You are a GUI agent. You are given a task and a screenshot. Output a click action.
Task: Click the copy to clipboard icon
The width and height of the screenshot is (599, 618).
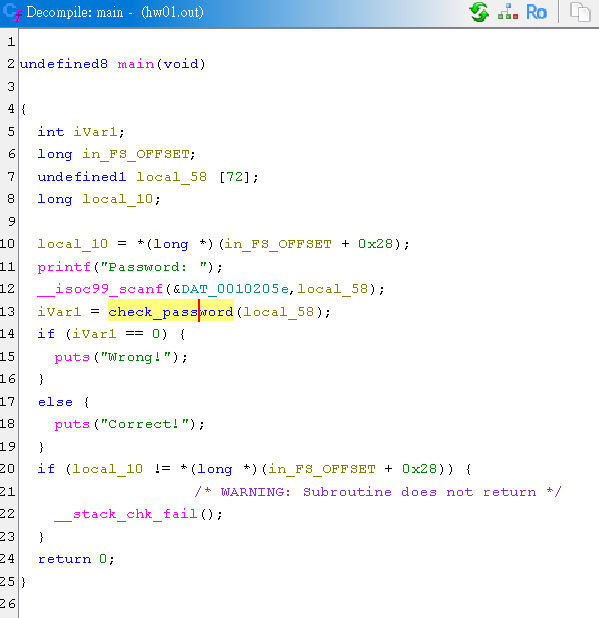tap(580, 12)
